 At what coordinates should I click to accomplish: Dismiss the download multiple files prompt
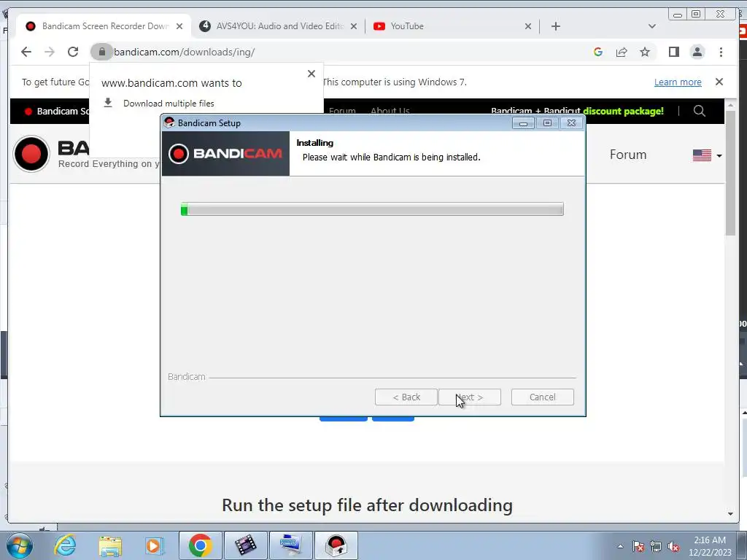(x=311, y=74)
